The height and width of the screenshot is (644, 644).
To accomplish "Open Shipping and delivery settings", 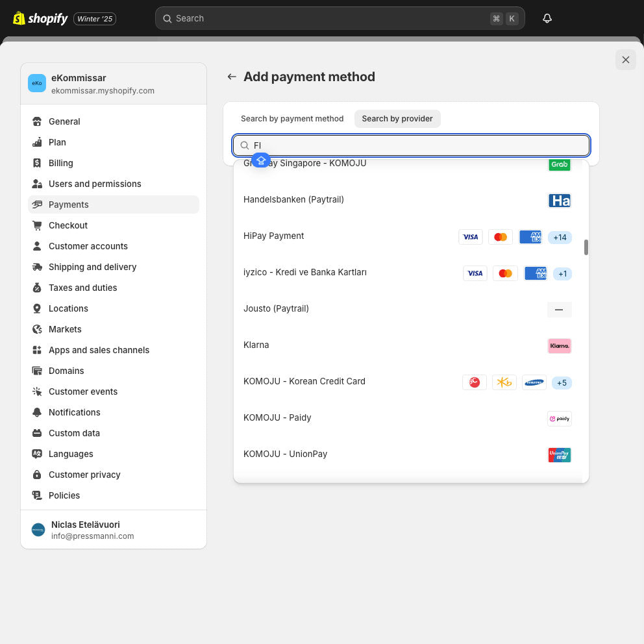I will pyautogui.click(x=92, y=267).
